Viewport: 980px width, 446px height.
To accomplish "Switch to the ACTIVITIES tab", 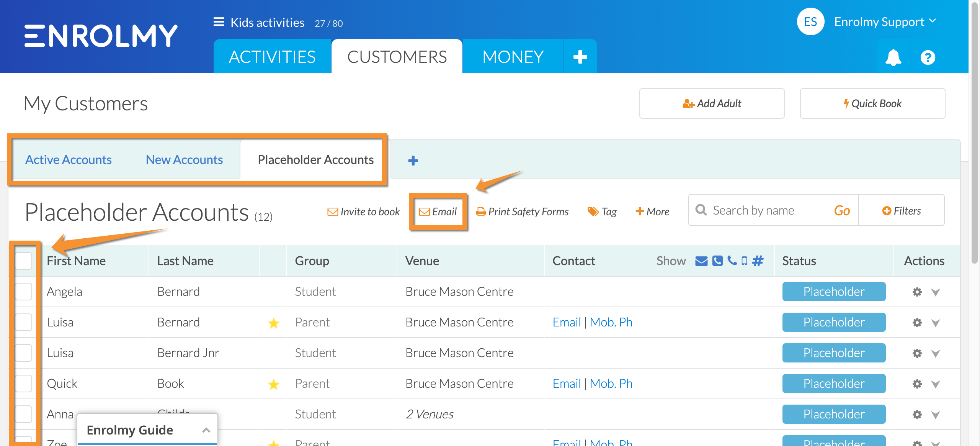I will (x=272, y=57).
